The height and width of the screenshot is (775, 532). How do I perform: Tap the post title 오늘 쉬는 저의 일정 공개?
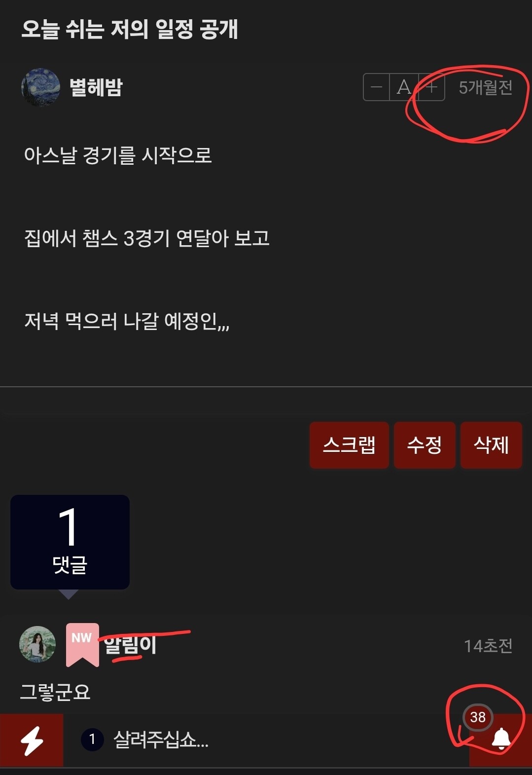130,29
